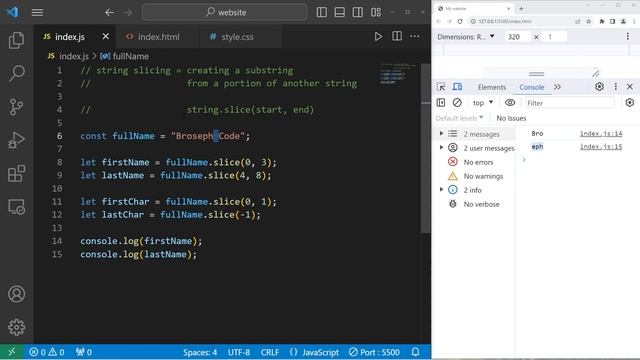Viewport: 640px width, 360px height.
Task: Open Remote Explorer view
Action: click(x=16, y=207)
